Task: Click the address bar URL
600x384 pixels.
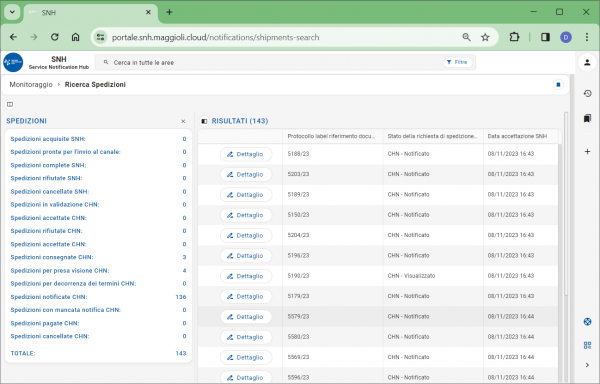Action: [x=215, y=37]
